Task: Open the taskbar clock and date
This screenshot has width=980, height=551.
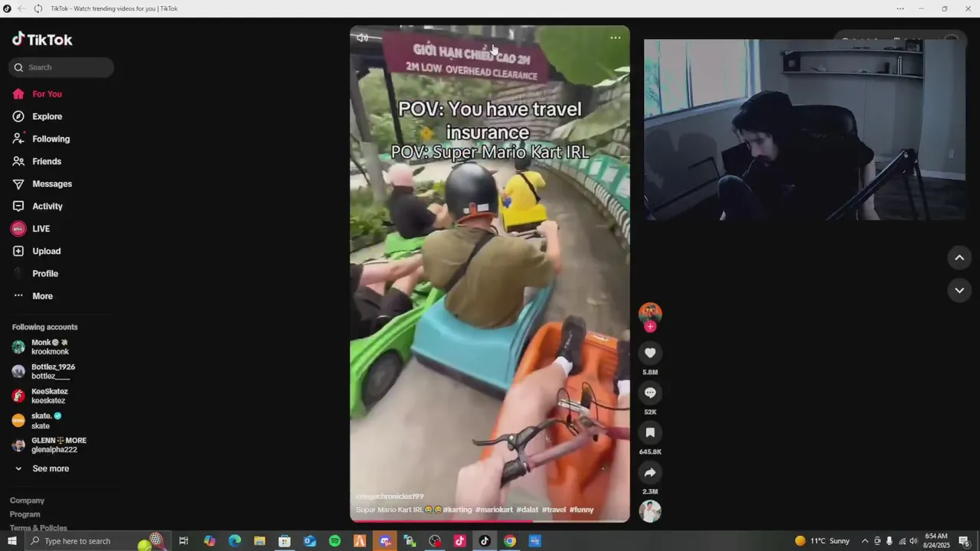Action: pos(937,541)
